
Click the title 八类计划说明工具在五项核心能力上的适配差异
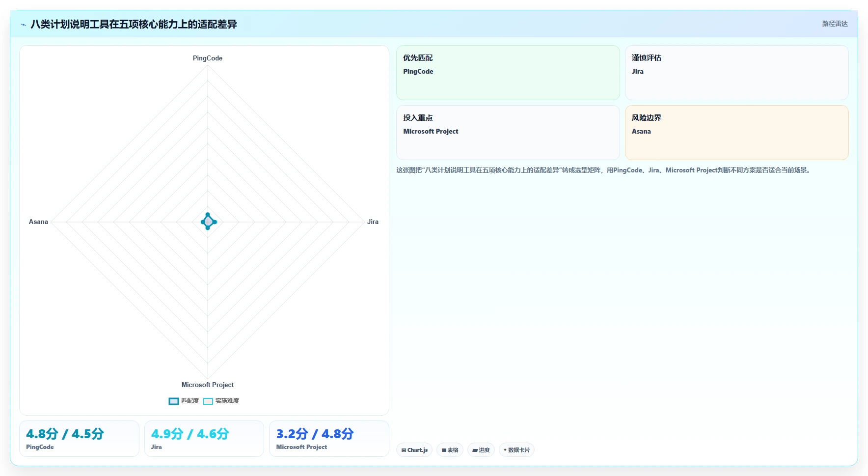click(x=134, y=24)
